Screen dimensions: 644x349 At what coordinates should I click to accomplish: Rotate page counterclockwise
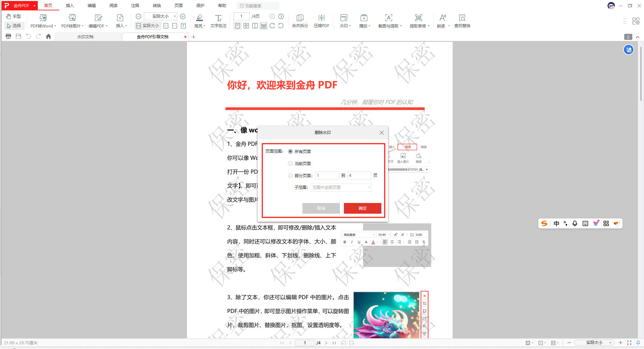point(281,26)
